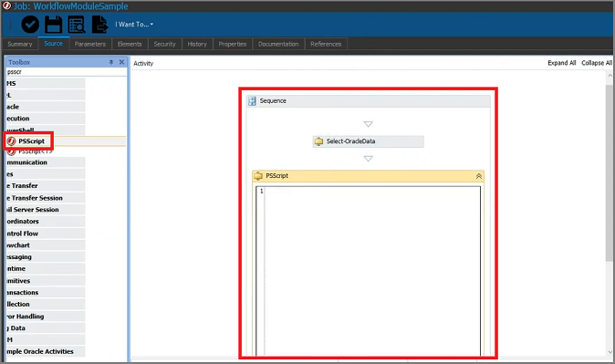Viewport: 615px width, 364px height.
Task: Click the Activity breadcrumb label
Action: [x=143, y=63]
